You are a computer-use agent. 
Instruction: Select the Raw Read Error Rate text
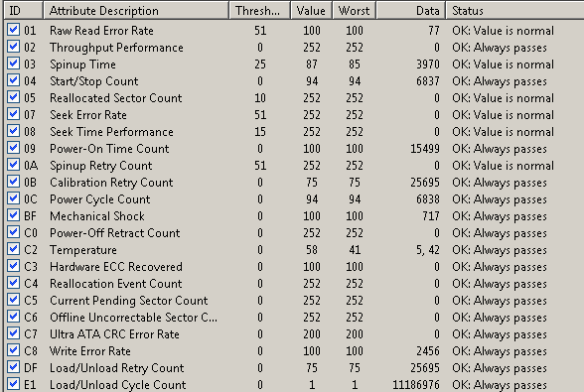(101, 31)
